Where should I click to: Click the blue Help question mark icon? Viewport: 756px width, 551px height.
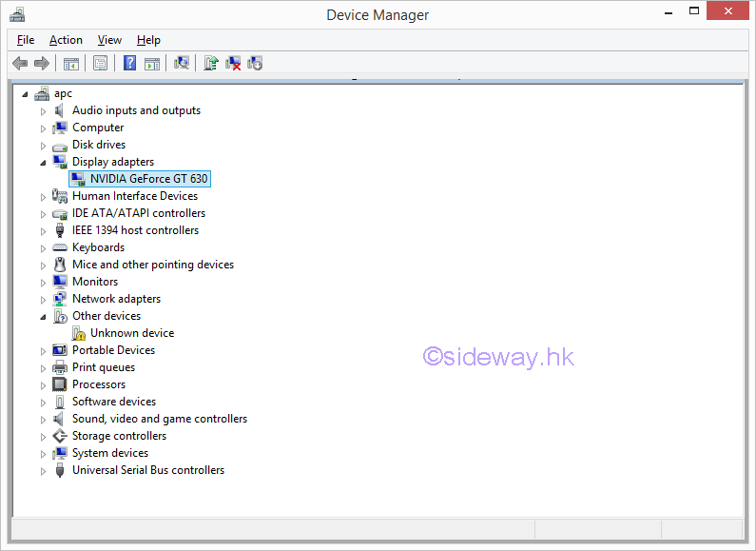(x=129, y=64)
